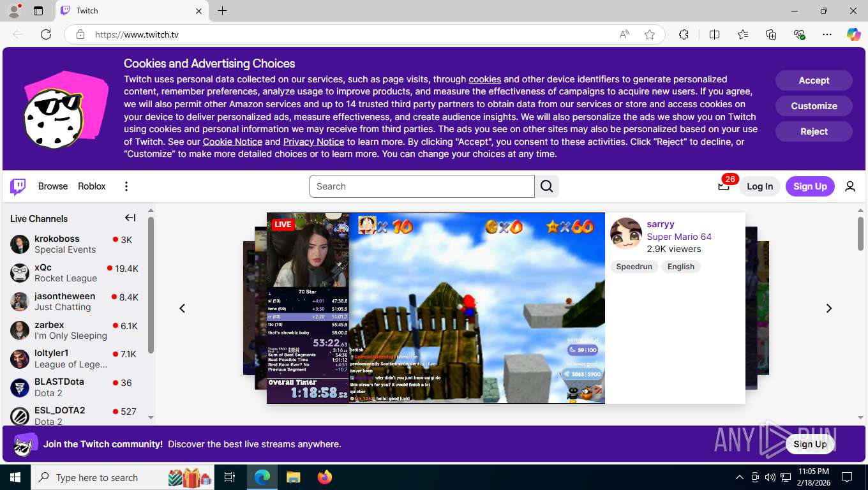Click the main page vertical scrollbar
The width and height of the screenshot is (868, 490).
[x=860, y=233]
